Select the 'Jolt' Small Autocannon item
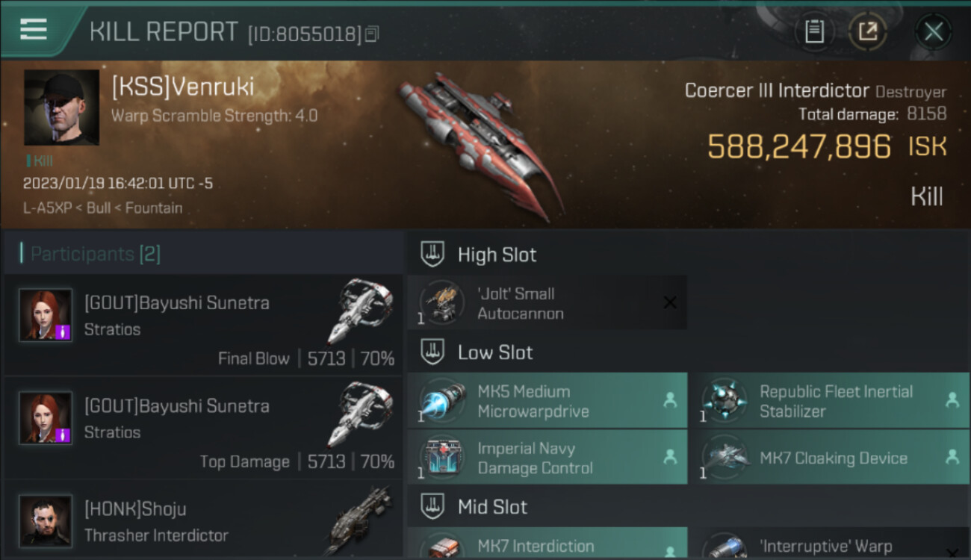 click(x=547, y=303)
